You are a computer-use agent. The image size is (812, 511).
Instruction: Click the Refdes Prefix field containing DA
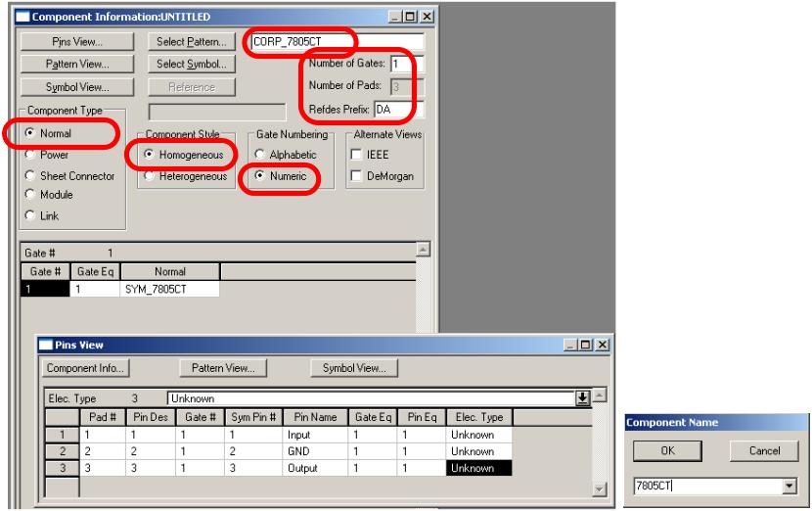click(399, 110)
